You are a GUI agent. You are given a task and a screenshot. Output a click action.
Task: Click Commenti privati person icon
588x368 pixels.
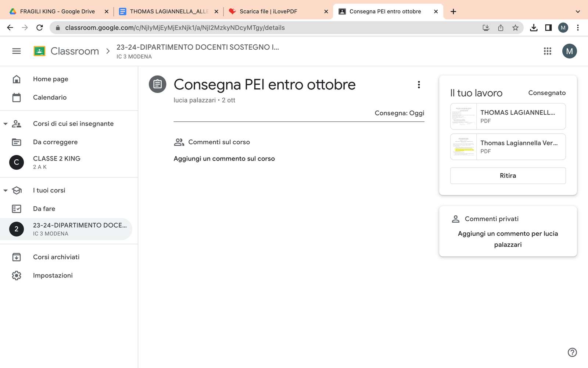point(456,219)
